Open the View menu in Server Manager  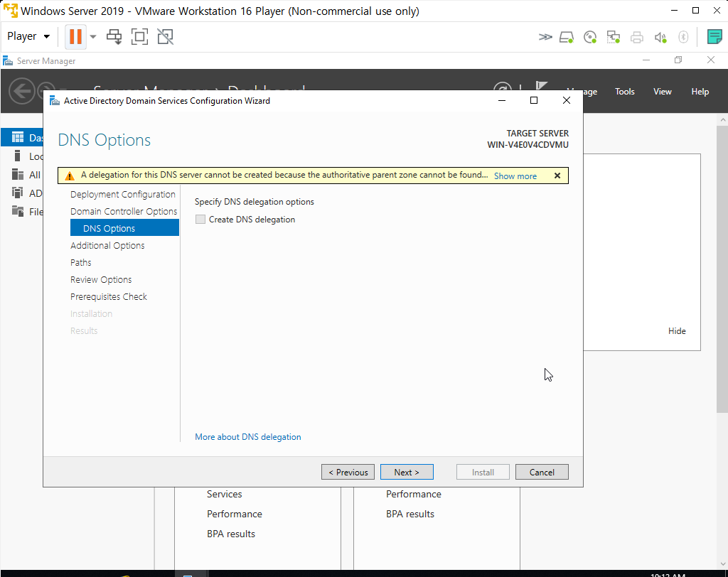[x=662, y=92]
